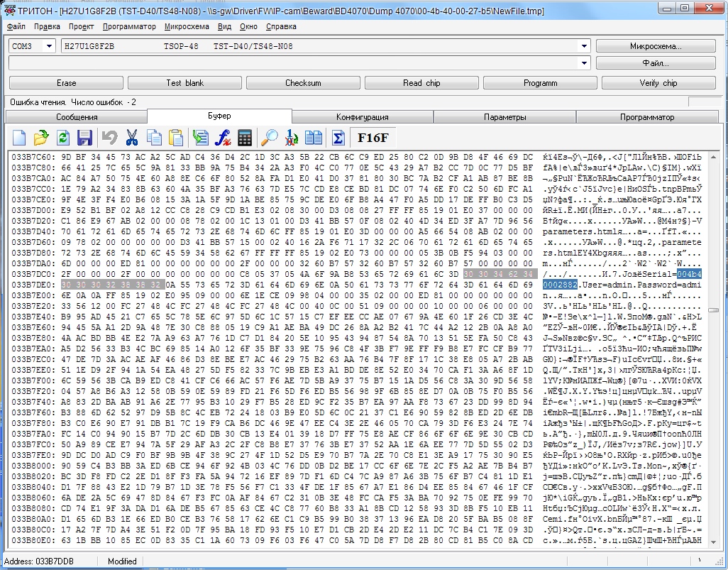Expand the H27U1G8F2B chip selection dropdown

[583, 46]
